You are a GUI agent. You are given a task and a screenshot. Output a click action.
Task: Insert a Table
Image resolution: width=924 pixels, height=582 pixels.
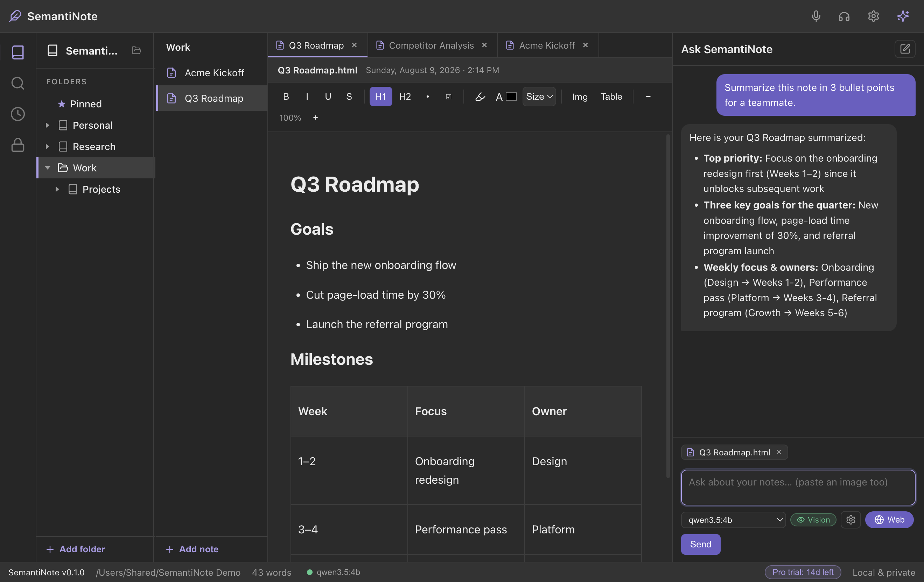click(x=611, y=97)
